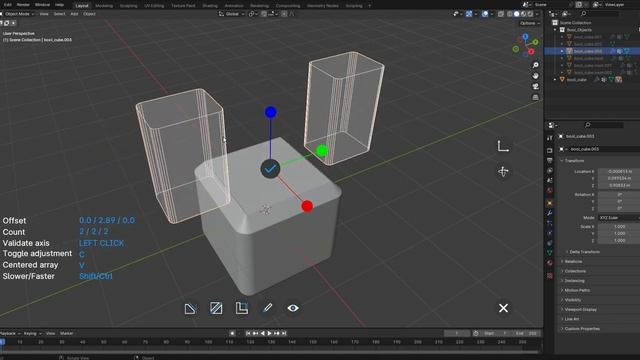
Task: Toggle viewport overlays in the header
Action: (x=485, y=14)
